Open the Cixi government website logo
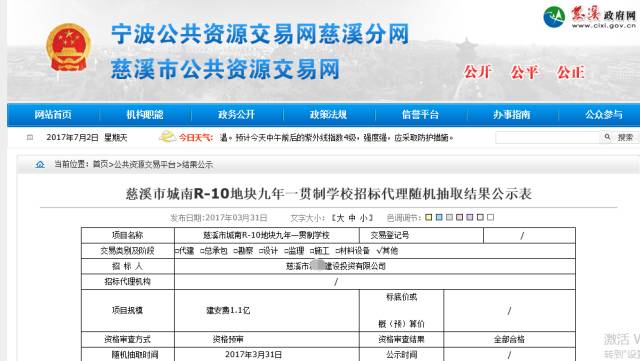 click(x=589, y=18)
